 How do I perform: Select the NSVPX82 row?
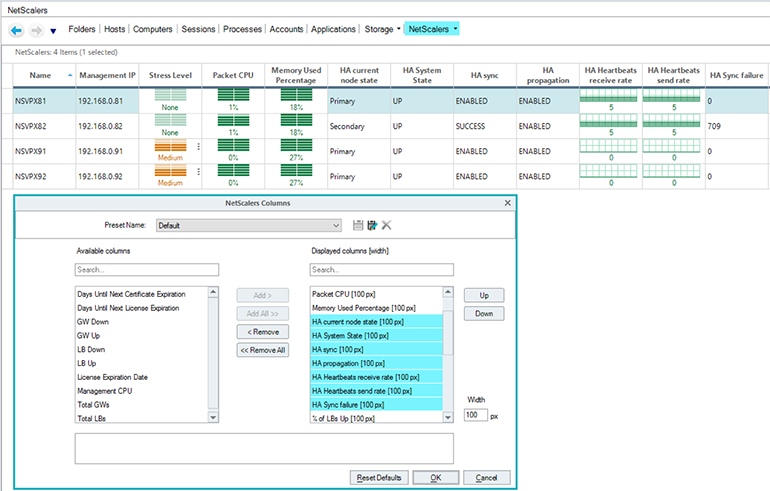coord(385,126)
